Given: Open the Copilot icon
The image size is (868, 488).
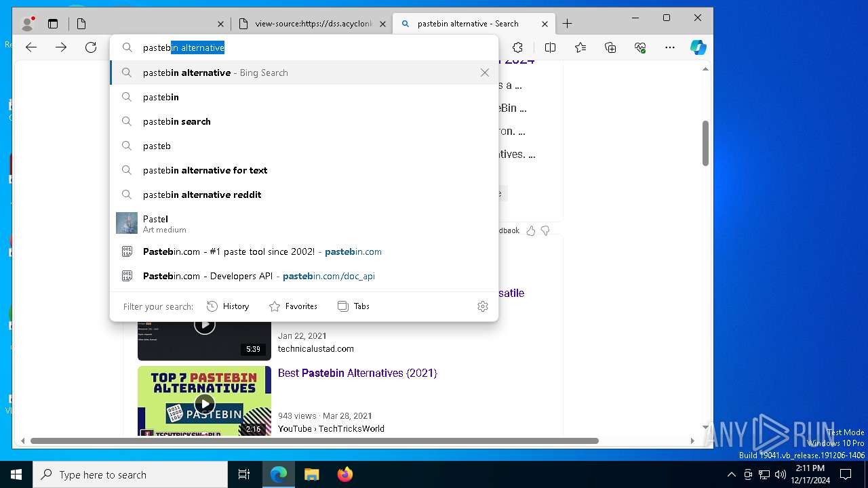Looking at the screenshot, I should click(x=698, y=47).
